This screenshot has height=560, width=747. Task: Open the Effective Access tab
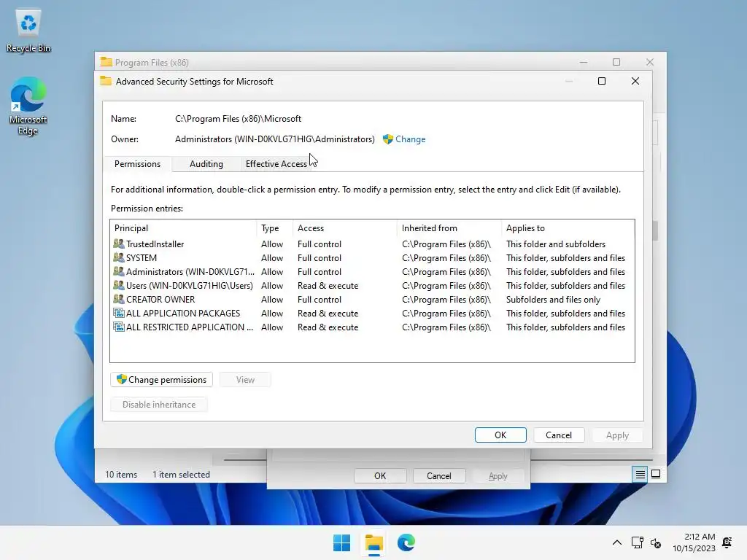(276, 164)
